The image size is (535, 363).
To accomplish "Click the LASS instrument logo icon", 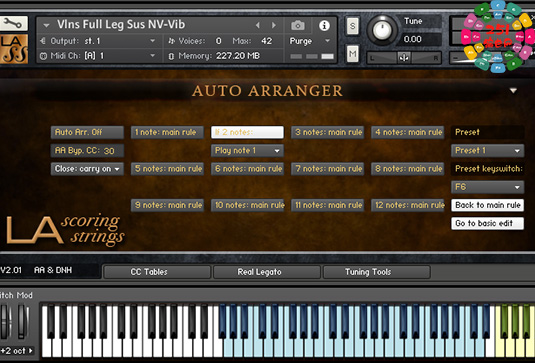I will (x=13, y=49).
